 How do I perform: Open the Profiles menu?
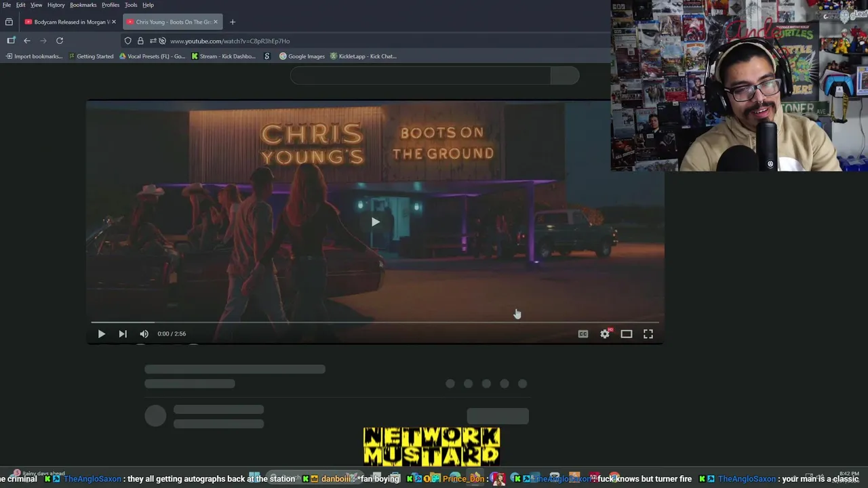[111, 5]
